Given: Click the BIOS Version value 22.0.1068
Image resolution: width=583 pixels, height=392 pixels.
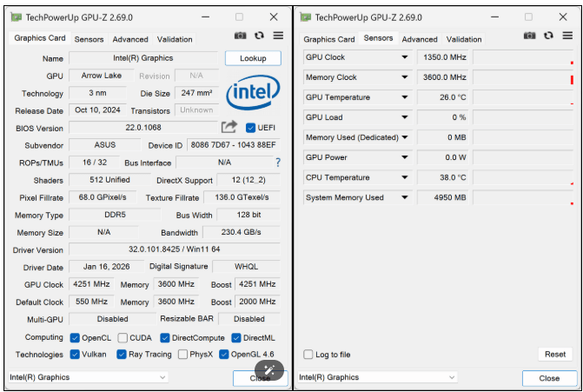Looking at the screenshot, I should tap(143, 127).
